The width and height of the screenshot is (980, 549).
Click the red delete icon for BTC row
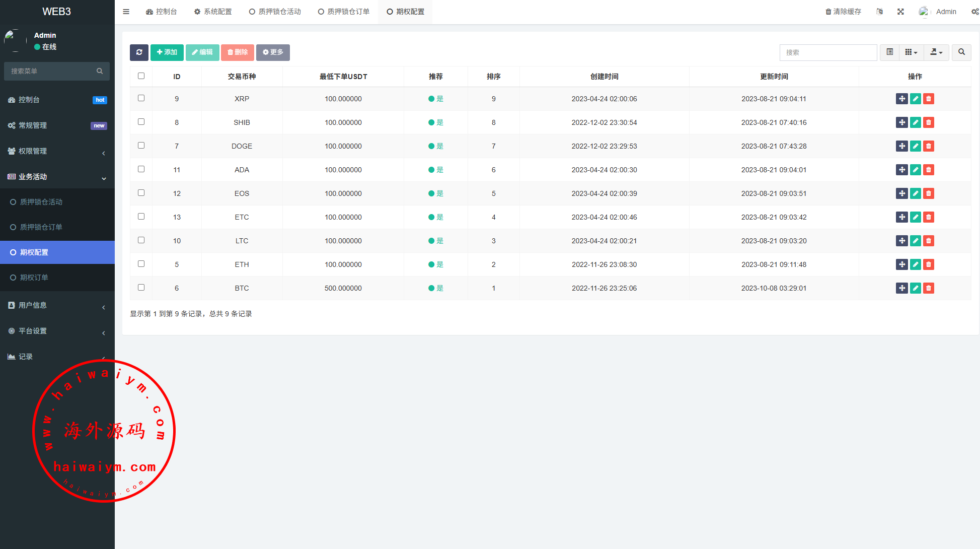coord(929,288)
